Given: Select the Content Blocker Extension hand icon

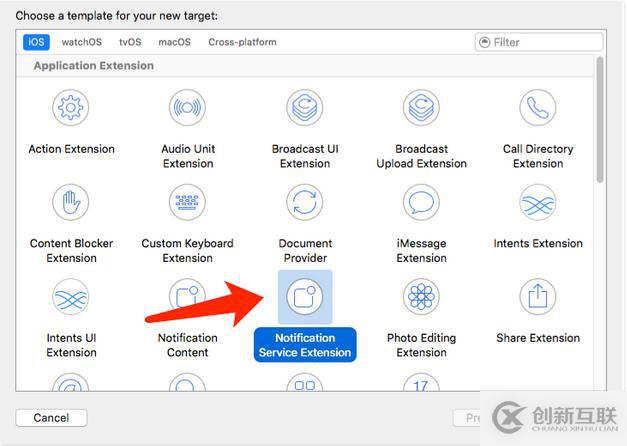Looking at the screenshot, I should click(70, 202).
